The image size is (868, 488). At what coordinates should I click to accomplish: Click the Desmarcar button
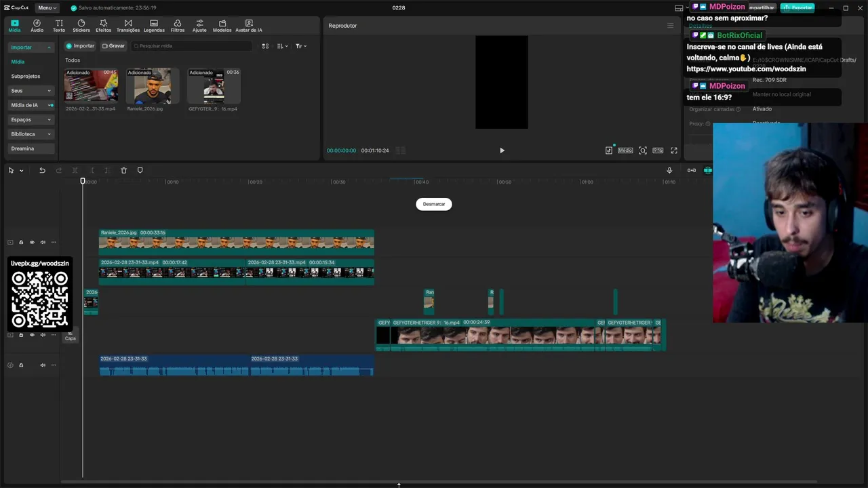pos(434,204)
